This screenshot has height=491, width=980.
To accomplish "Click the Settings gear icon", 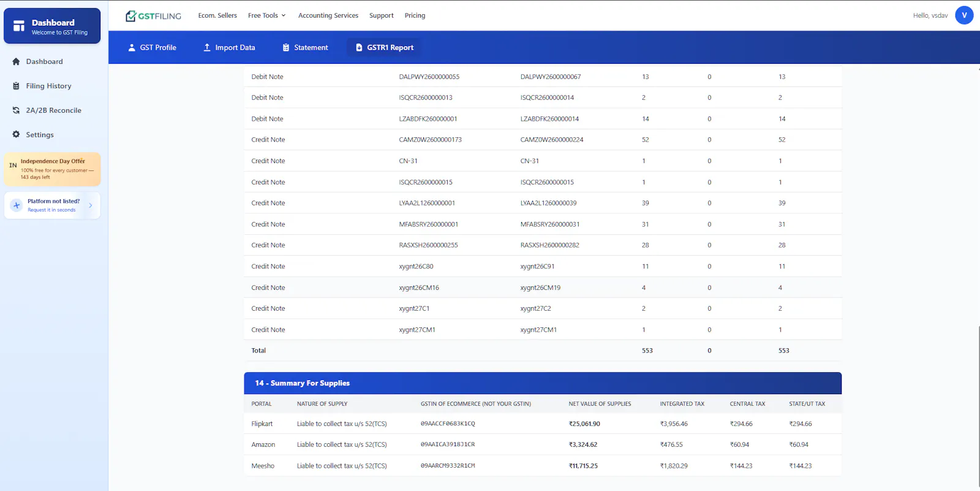I will (16, 134).
